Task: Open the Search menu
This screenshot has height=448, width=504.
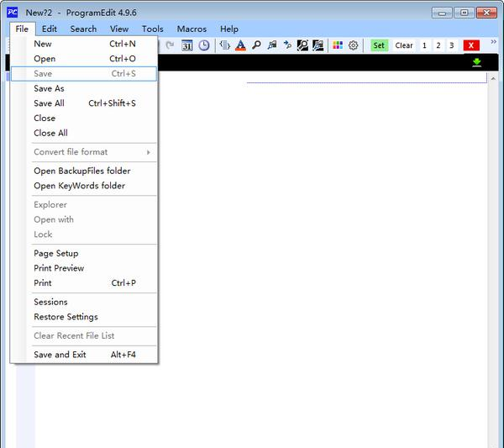Action: 83,29
